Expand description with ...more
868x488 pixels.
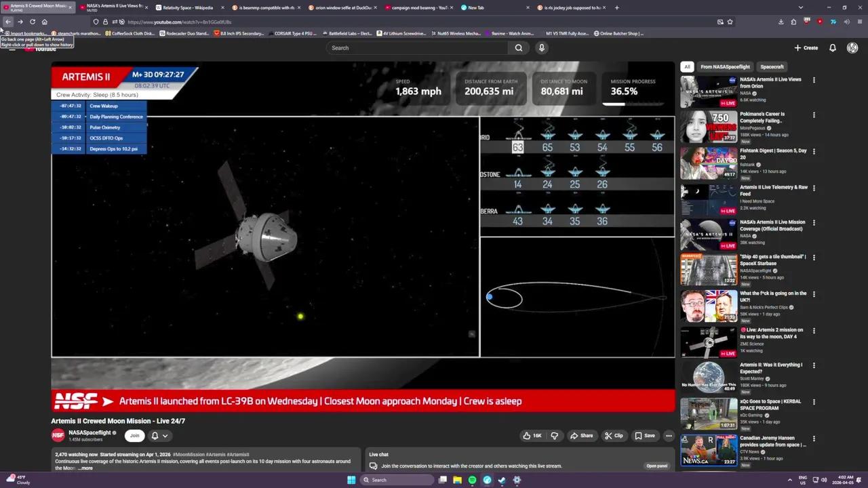pos(85,468)
